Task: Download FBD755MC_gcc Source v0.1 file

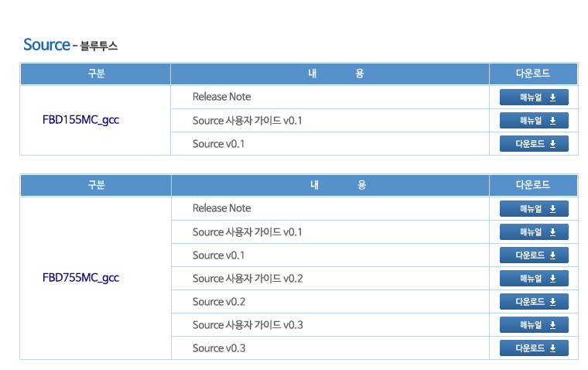Action: click(534, 255)
